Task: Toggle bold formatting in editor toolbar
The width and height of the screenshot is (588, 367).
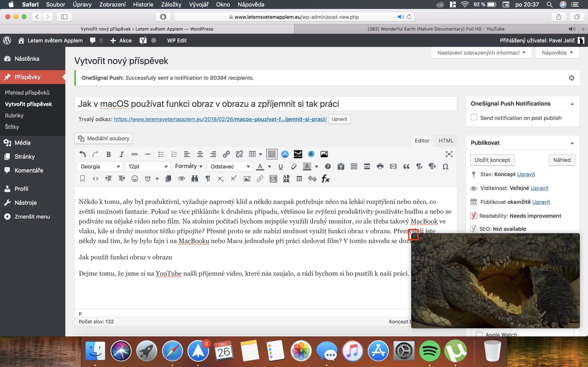Action: [109, 154]
